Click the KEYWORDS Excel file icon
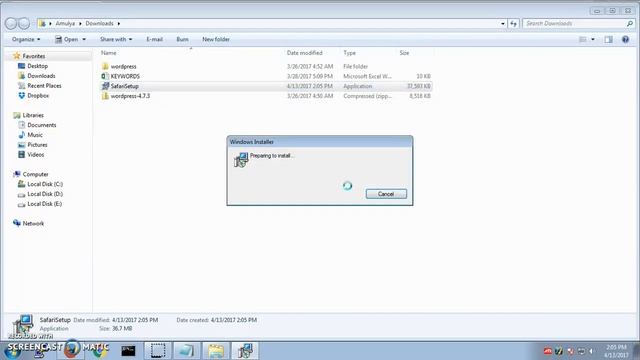The image size is (640, 360). click(x=105, y=76)
